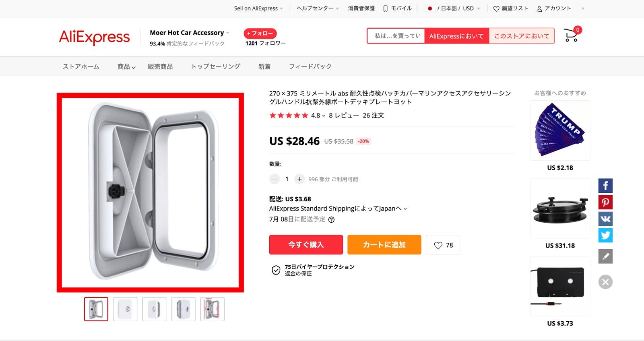Click the カートに追加 add to cart button
The image size is (644, 341).
tap(384, 245)
